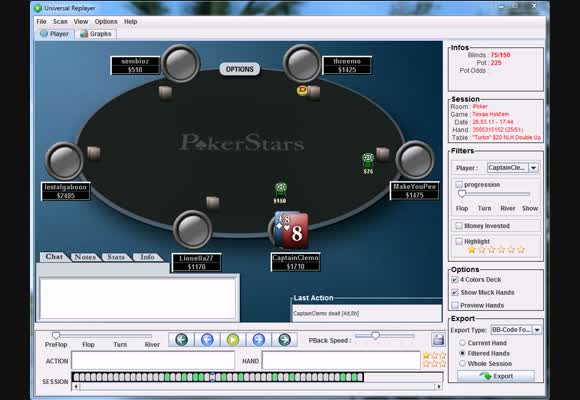
Task: Switch to the Player tab
Action: coord(54,34)
